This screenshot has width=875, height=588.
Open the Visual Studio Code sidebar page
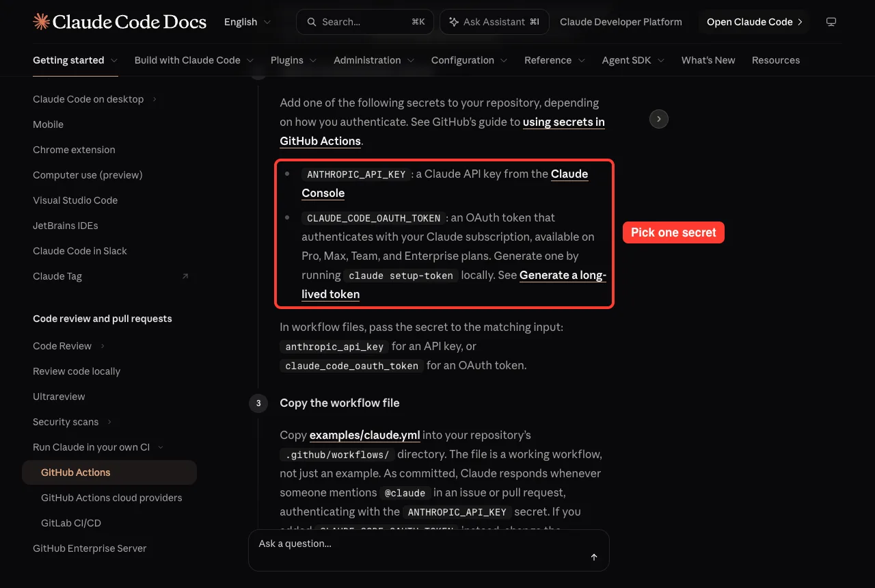click(x=75, y=200)
